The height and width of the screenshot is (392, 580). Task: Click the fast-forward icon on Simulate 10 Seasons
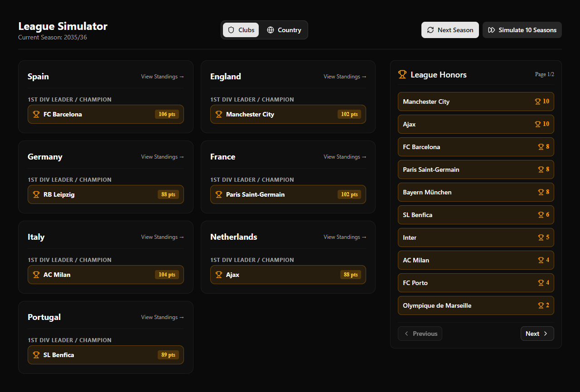pos(492,30)
